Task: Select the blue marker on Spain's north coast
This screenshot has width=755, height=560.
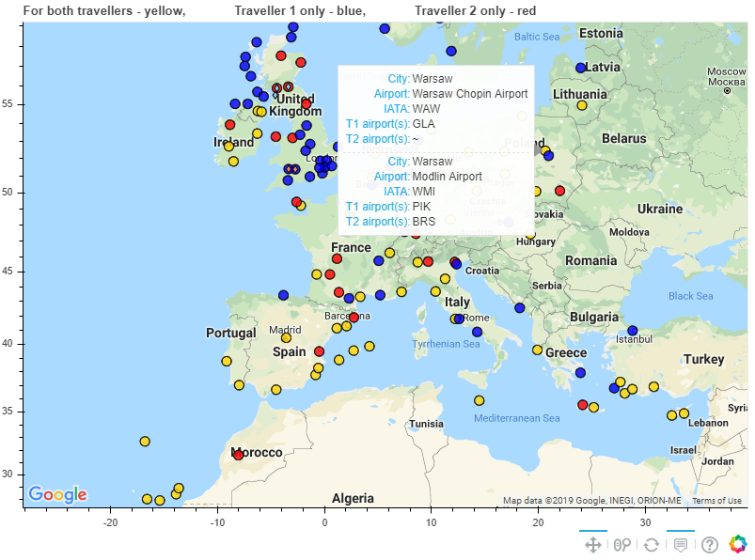Action: click(283, 295)
